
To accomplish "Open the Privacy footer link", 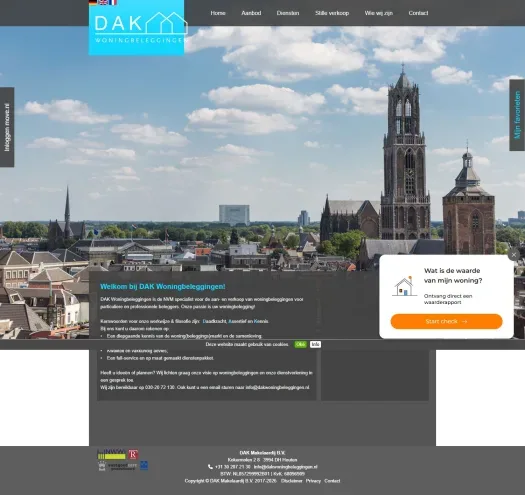I will point(313,481).
